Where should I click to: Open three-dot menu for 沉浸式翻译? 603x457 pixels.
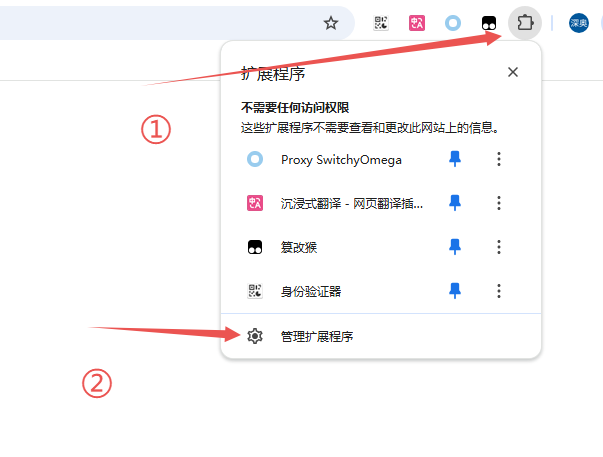pos(499,203)
